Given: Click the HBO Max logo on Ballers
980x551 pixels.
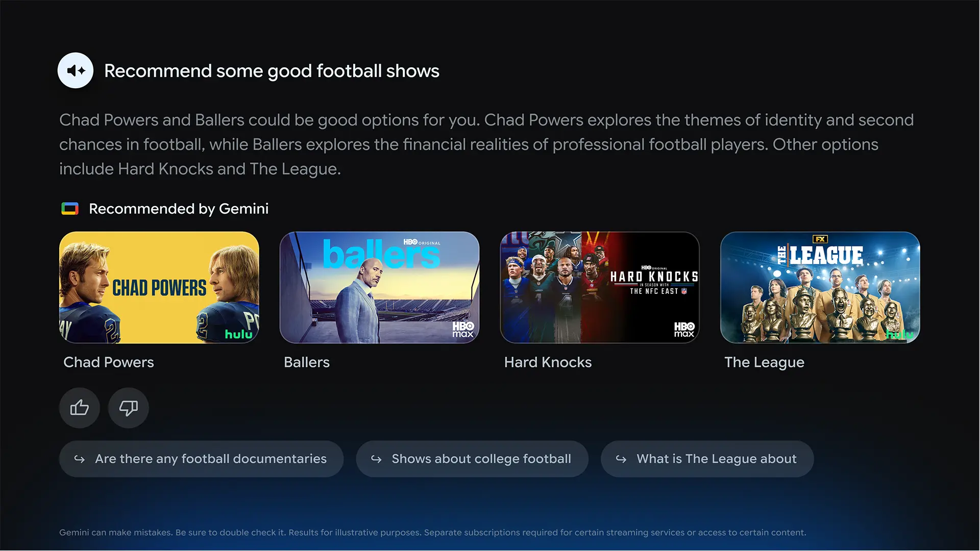Looking at the screenshot, I should 463,330.
